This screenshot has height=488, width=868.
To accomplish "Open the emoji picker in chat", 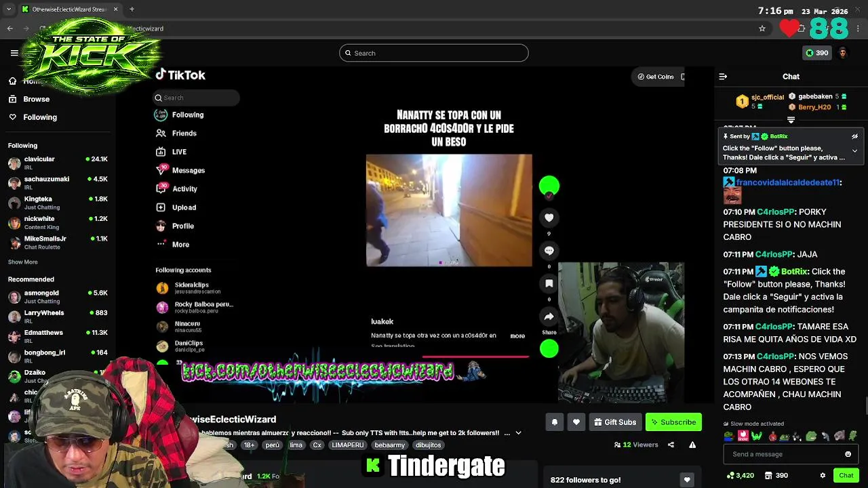I will coord(848,454).
